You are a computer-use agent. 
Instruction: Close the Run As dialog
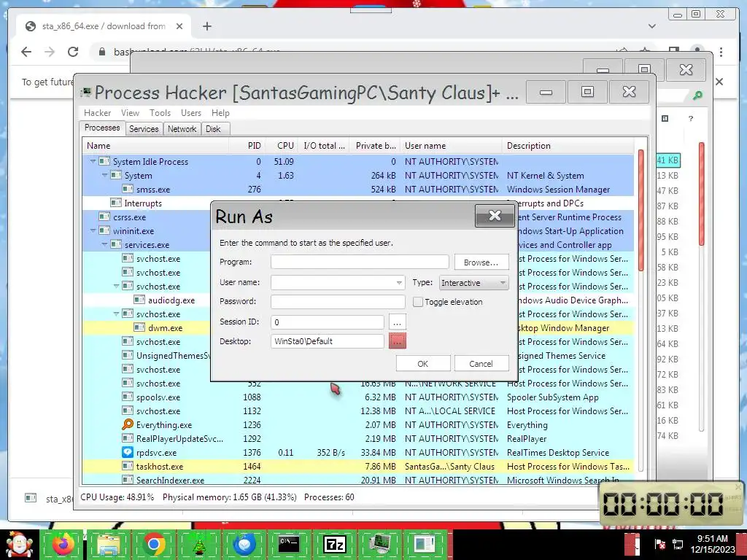tap(495, 216)
